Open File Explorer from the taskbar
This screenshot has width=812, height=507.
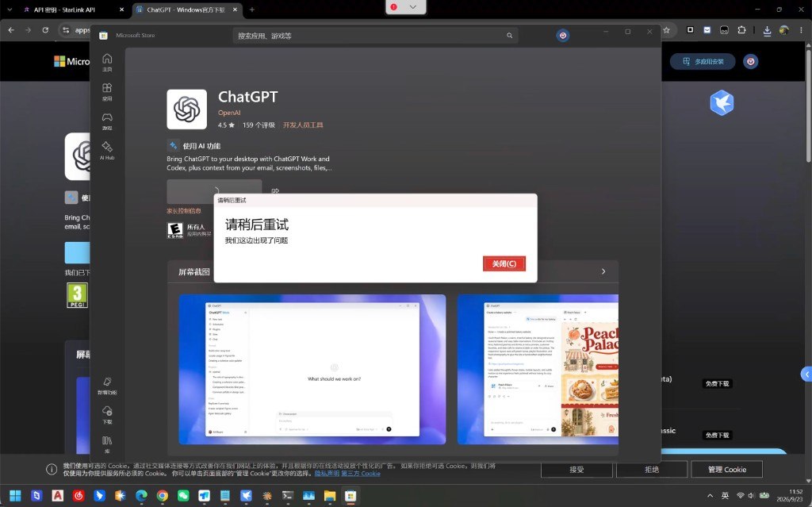tap(330, 496)
